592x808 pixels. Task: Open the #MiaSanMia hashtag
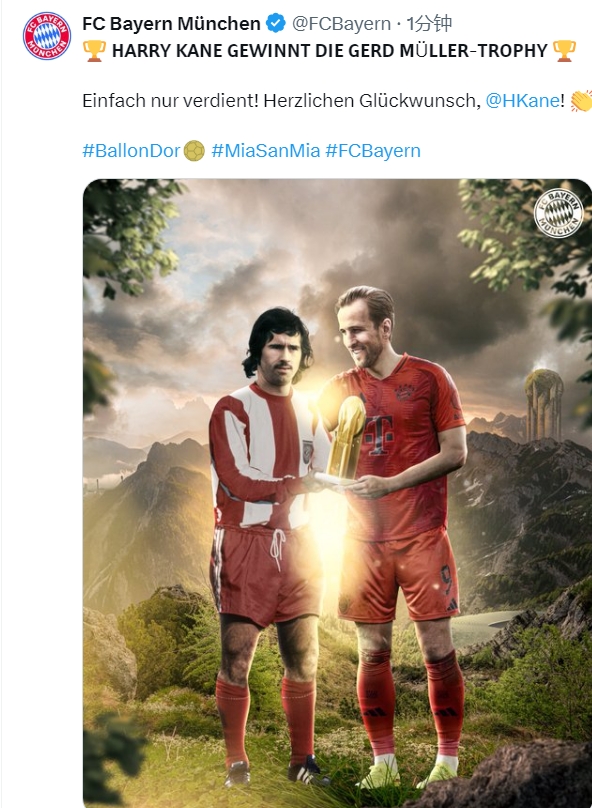coord(265,151)
